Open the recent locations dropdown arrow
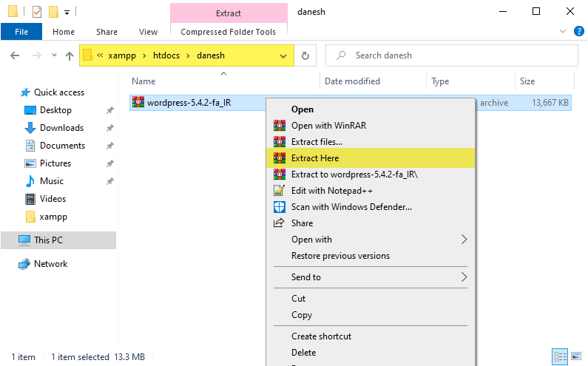This screenshot has width=588, height=366. pos(54,55)
